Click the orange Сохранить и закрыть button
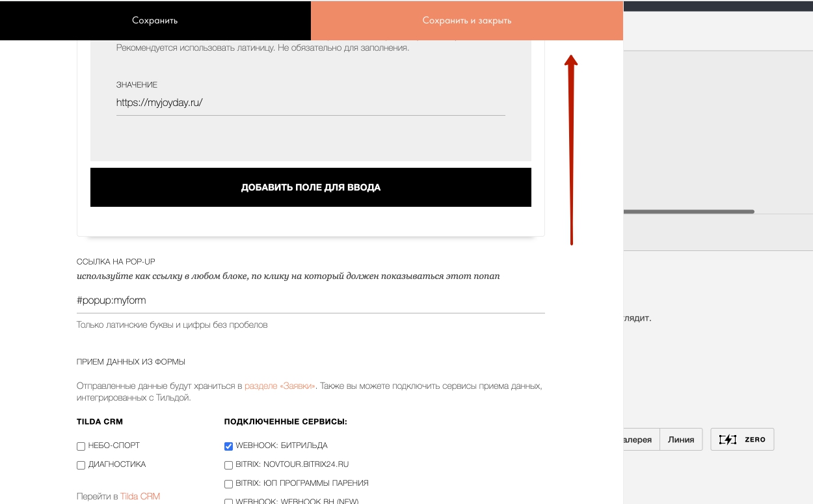Viewport: 813px width, 504px height. (466, 20)
